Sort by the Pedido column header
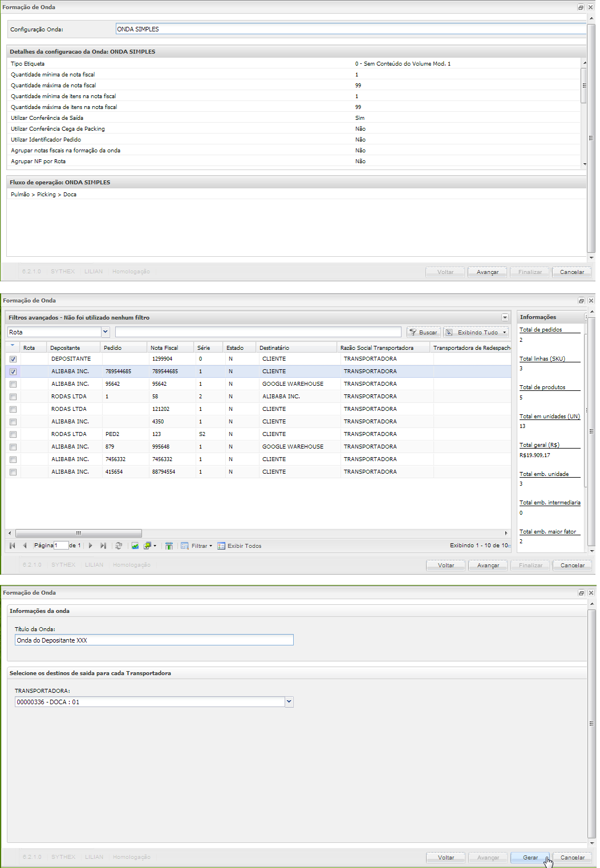 (124, 348)
